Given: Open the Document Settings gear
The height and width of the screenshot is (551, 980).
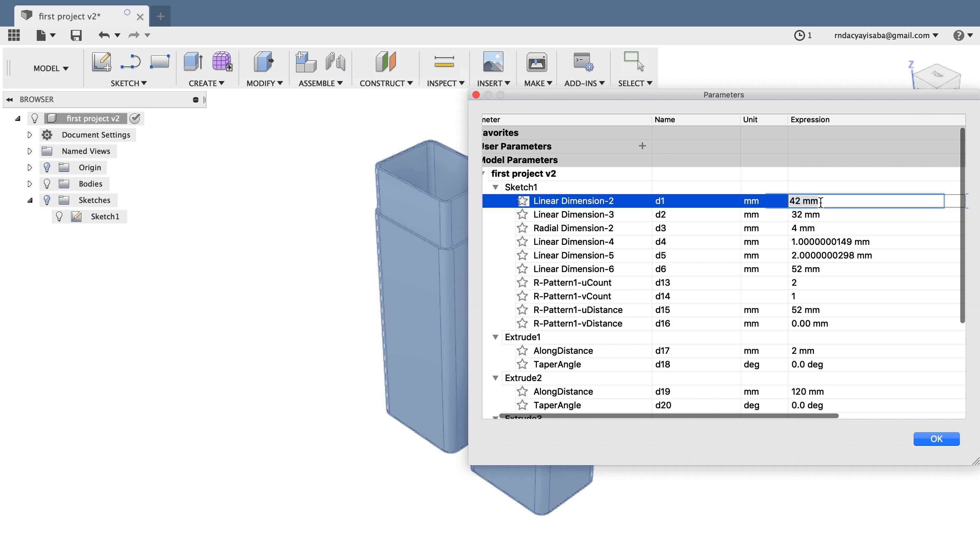Looking at the screenshot, I should pyautogui.click(x=47, y=135).
